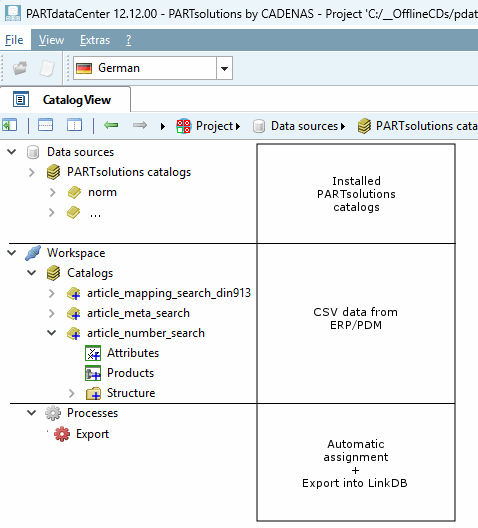Open the German language dropdown arrow

point(224,68)
